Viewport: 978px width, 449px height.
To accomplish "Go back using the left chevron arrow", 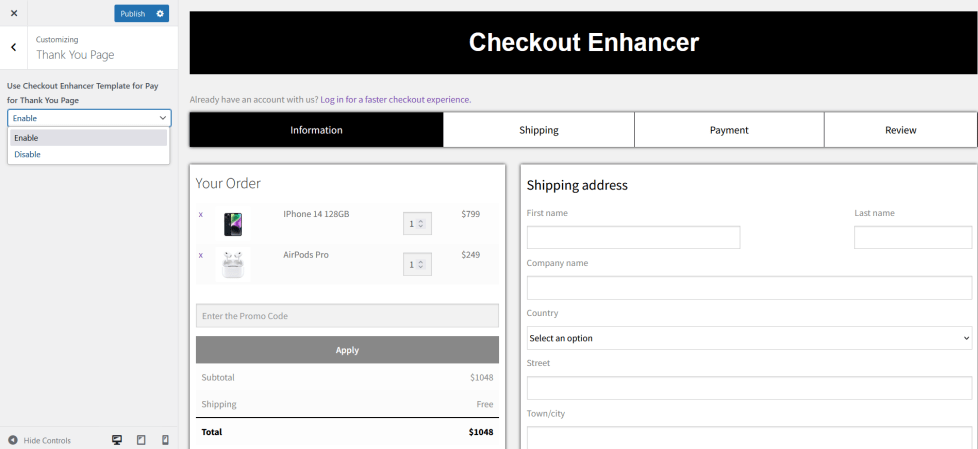I will [14, 47].
